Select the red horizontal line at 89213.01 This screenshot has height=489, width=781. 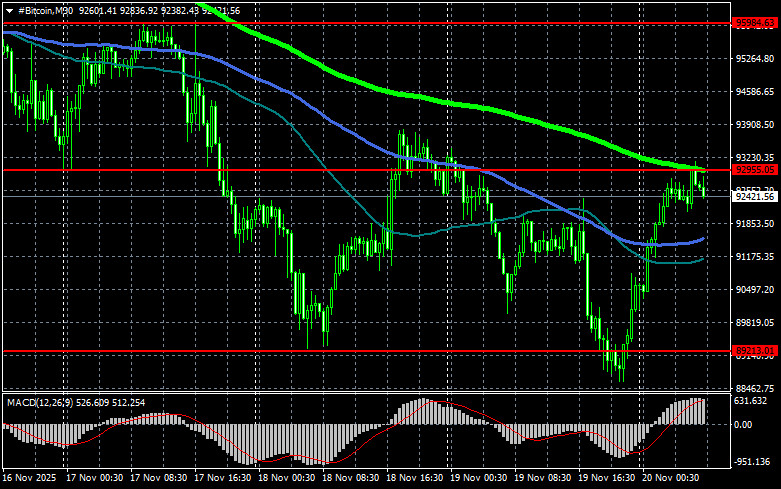pyautogui.click(x=366, y=351)
